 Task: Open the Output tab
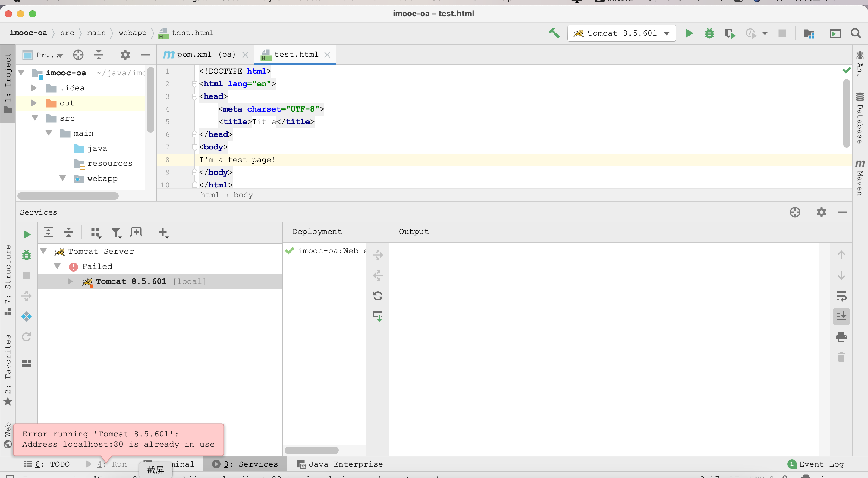(414, 232)
